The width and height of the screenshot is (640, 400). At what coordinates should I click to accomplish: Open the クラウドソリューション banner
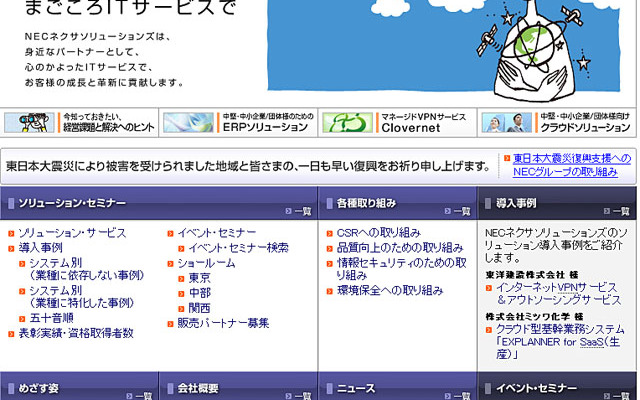tap(557, 122)
